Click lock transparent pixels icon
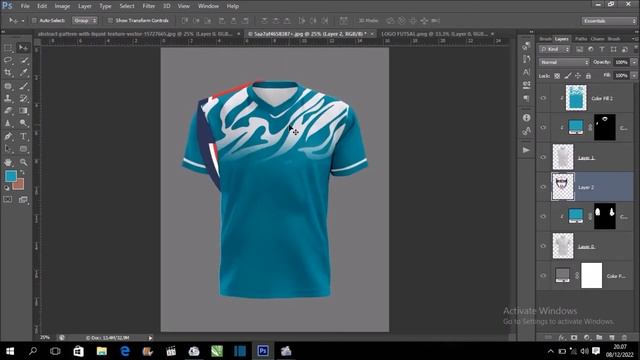Image resolution: width=640 pixels, height=360 pixels. 557,76
